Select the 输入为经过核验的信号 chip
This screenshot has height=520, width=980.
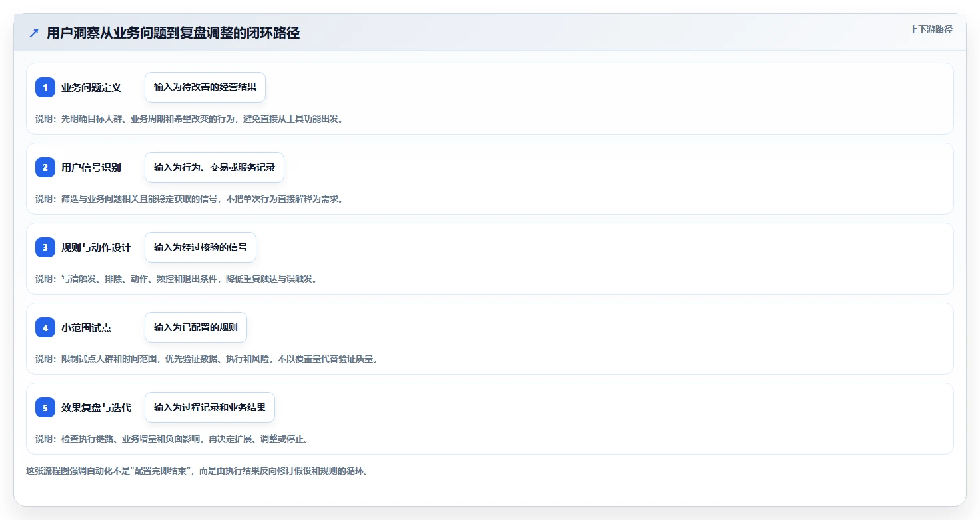[201, 247]
